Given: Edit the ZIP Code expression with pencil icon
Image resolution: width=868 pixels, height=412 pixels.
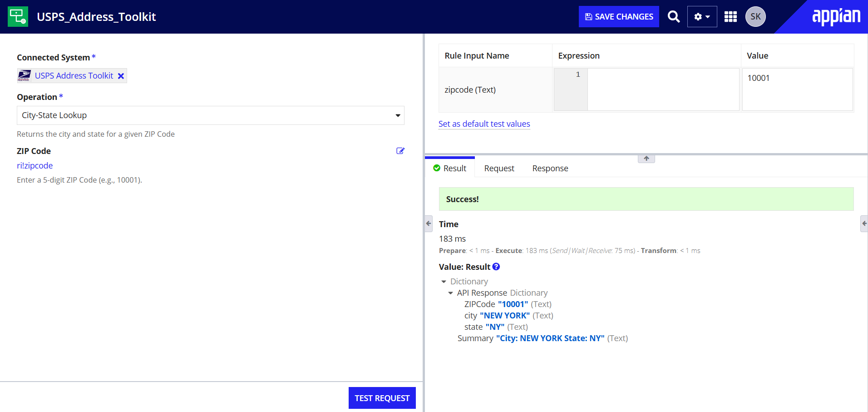Looking at the screenshot, I should 400,151.
